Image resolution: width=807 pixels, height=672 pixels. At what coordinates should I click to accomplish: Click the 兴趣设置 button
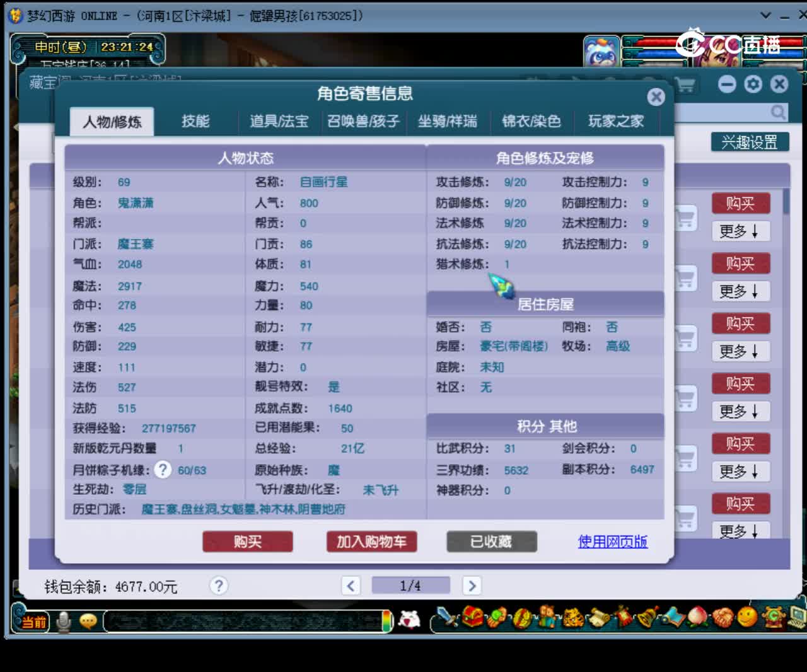(x=750, y=142)
